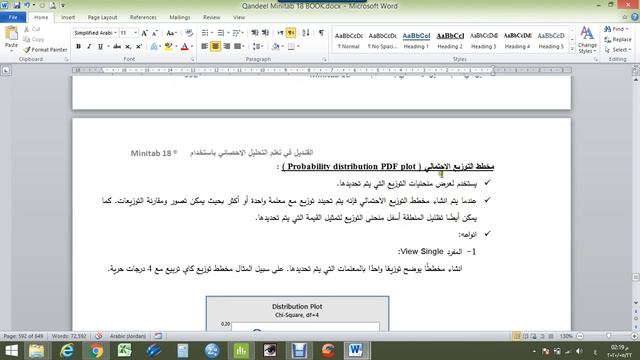This screenshot has height=360, width=640.
Task: Click the Grow Font icon
Action: 144,33
